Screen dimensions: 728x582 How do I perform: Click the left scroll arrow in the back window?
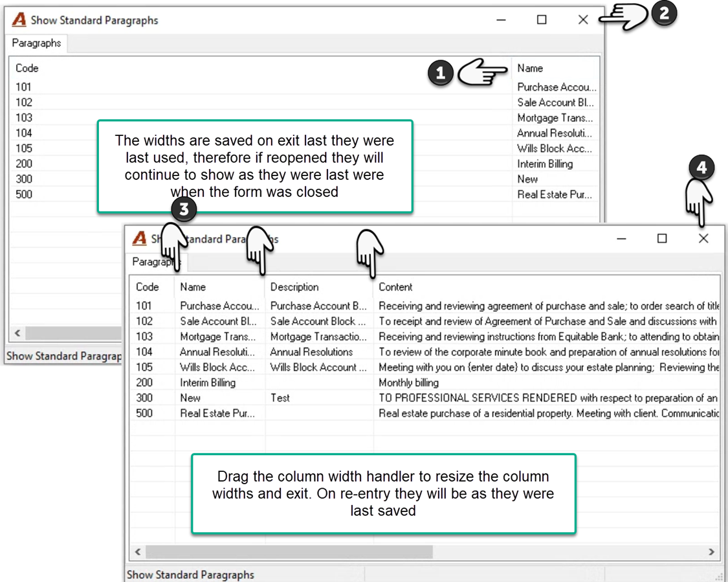click(17, 333)
